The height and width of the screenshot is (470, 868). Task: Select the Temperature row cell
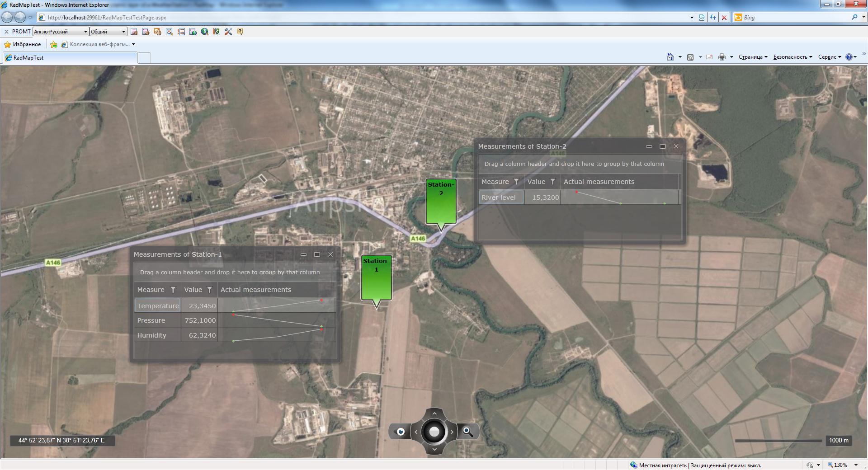158,306
